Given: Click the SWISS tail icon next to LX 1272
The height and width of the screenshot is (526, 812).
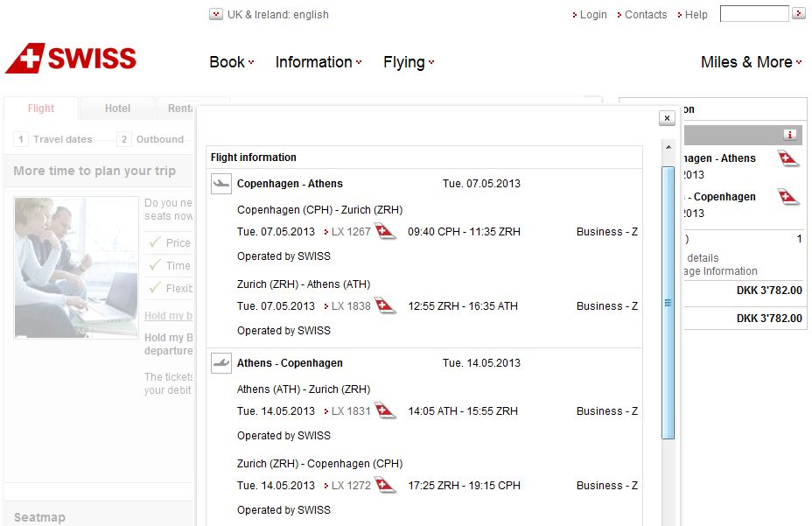Looking at the screenshot, I should (385, 485).
